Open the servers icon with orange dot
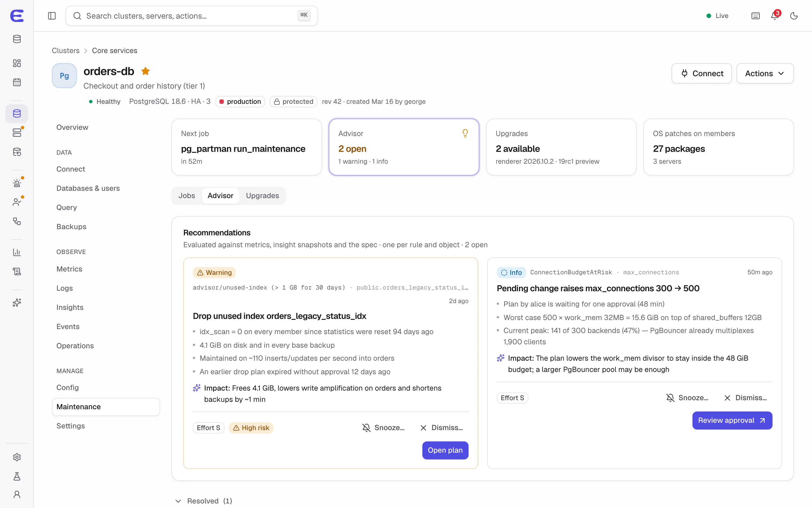The height and width of the screenshot is (508, 812). click(x=17, y=133)
